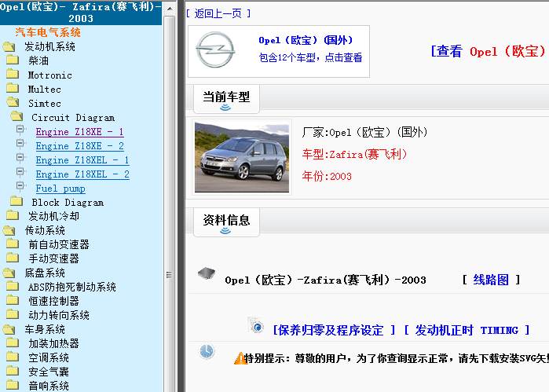Click the 车型:Zafira(赛飞利) text
549x392 pixels.
coord(354,154)
